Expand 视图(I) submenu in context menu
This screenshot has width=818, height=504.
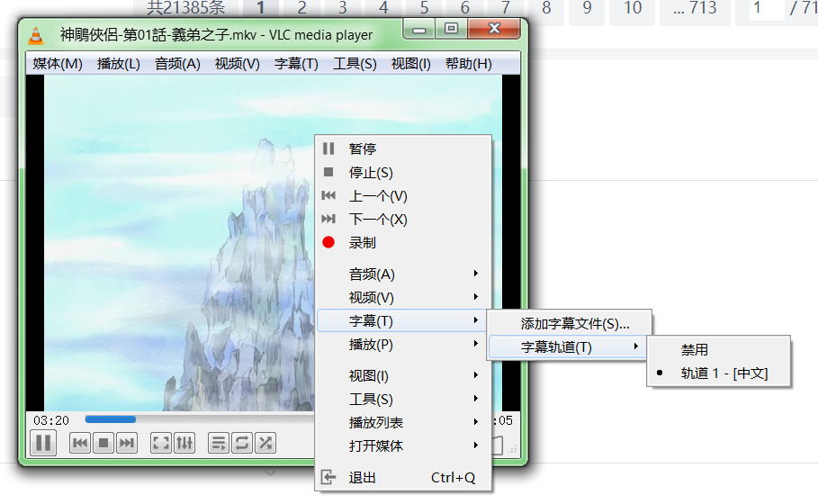403,375
